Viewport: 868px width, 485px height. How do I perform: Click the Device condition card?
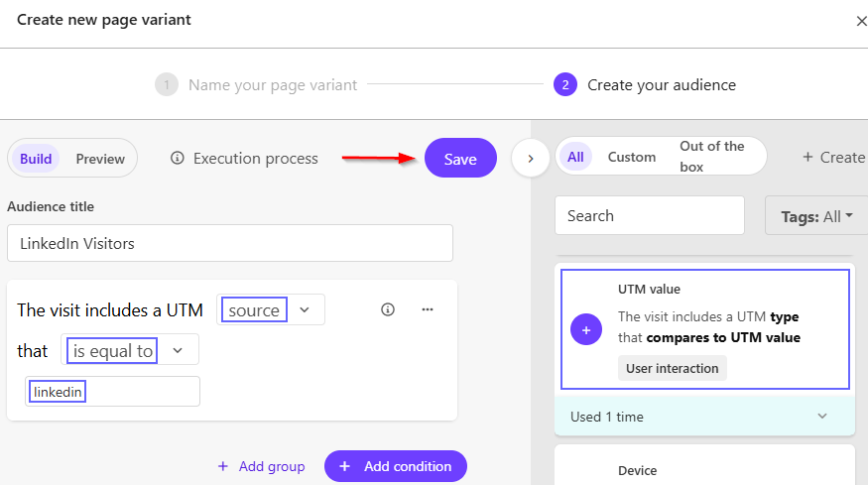[x=704, y=465]
